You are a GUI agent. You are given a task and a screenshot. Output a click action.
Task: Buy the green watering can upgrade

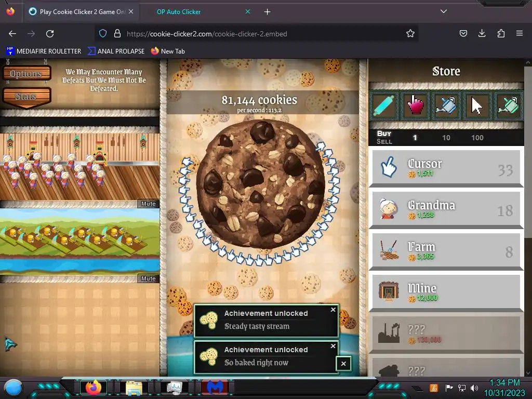click(508, 105)
